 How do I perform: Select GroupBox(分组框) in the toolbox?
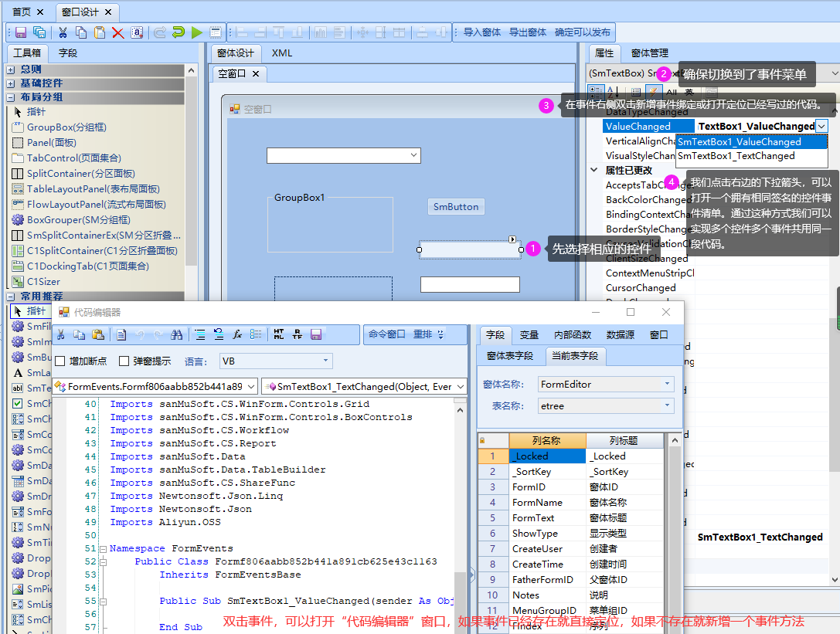click(66, 127)
